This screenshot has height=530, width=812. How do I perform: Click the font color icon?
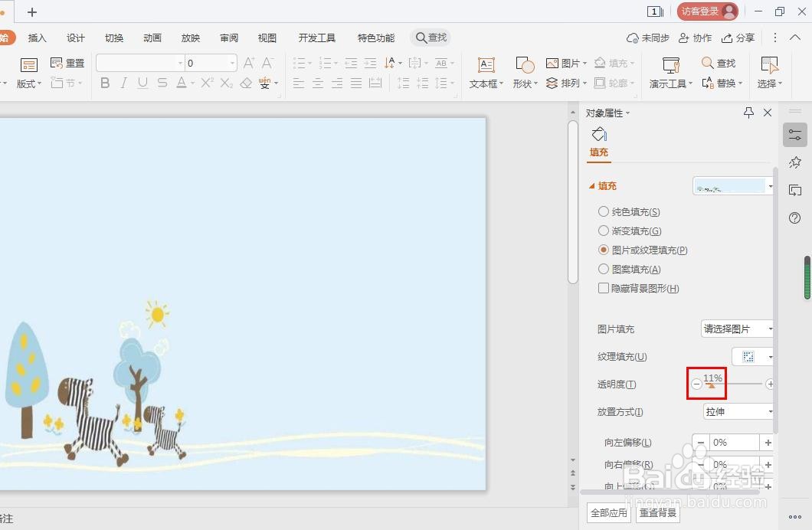[x=182, y=83]
